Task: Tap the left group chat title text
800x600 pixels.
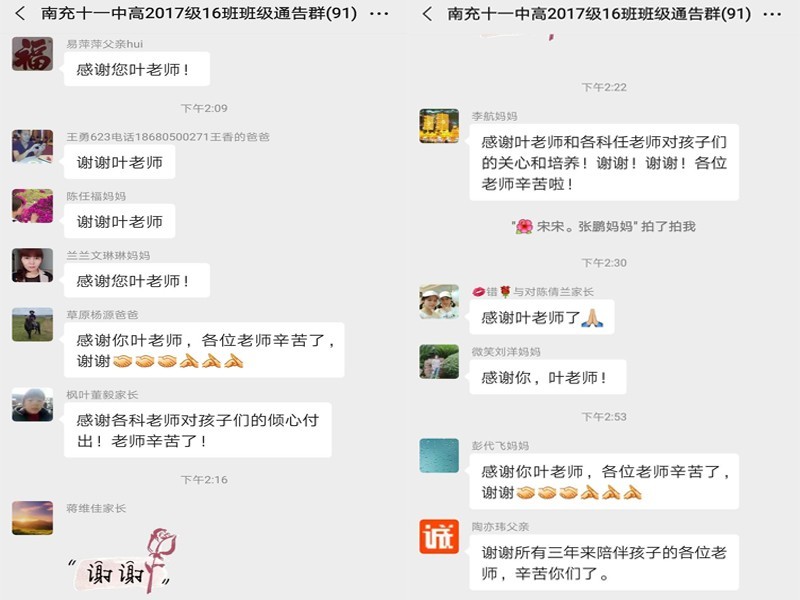Action: tap(199, 13)
